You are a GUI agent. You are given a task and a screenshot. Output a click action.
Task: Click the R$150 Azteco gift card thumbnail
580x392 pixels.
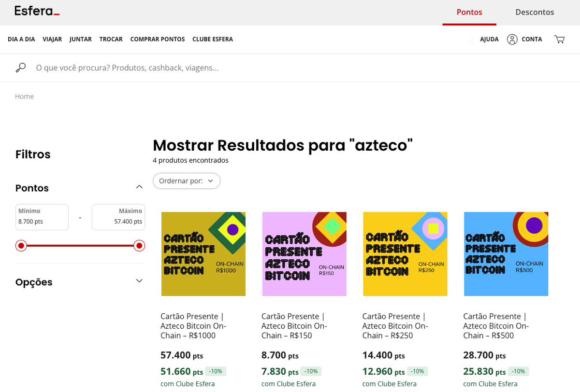tap(304, 253)
